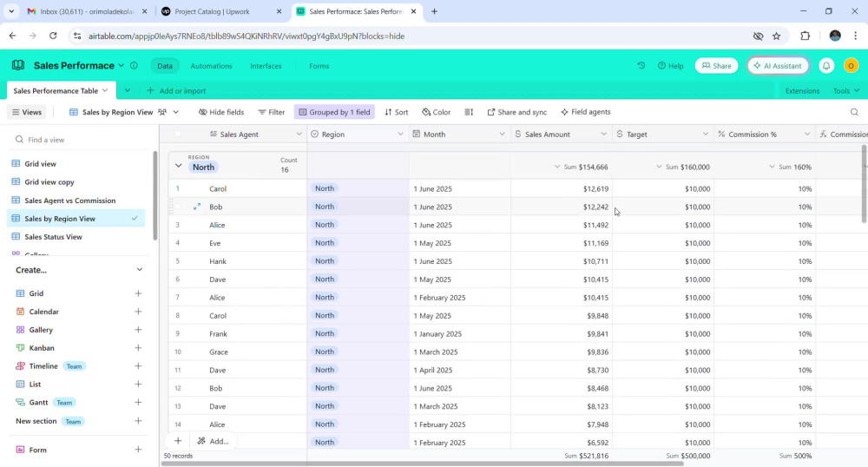Open notifications bell icon
The height and width of the screenshot is (467, 868).
(826, 65)
